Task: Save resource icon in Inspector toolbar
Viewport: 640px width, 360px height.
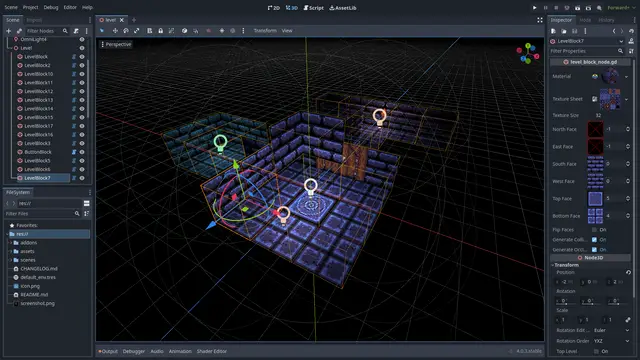Action: coord(575,31)
